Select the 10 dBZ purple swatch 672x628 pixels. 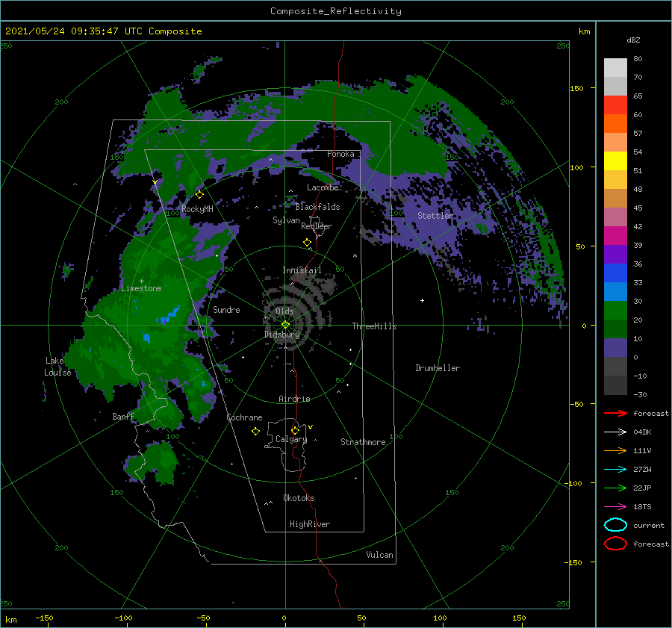click(615, 348)
